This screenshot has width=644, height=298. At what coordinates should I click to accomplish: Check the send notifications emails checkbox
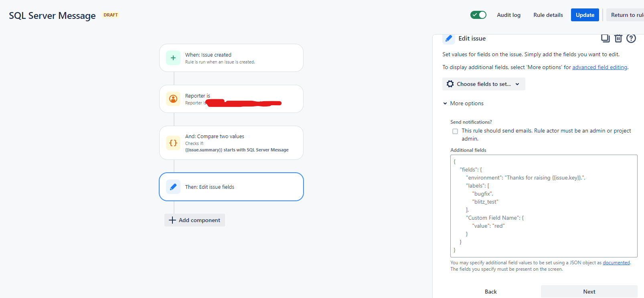pyautogui.click(x=455, y=131)
